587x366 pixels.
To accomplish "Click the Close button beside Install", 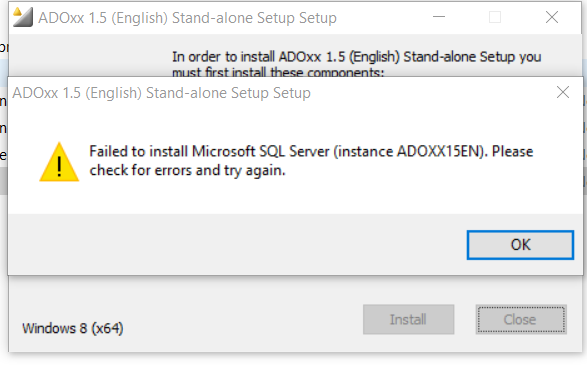I will click(521, 320).
